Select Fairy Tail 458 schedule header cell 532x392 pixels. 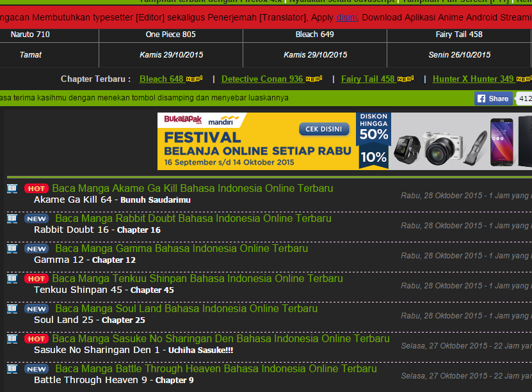click(x=459, y=35)
